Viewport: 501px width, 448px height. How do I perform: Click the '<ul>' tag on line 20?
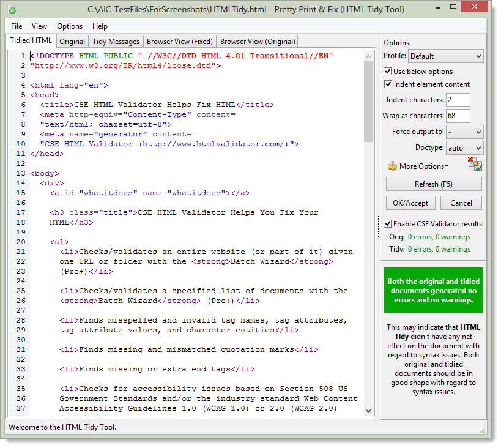(x=59, y=242)
